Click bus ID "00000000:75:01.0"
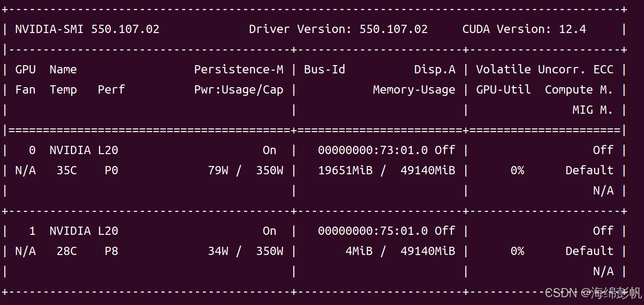This screenshot has width=644, height=305. pos(372,231)
